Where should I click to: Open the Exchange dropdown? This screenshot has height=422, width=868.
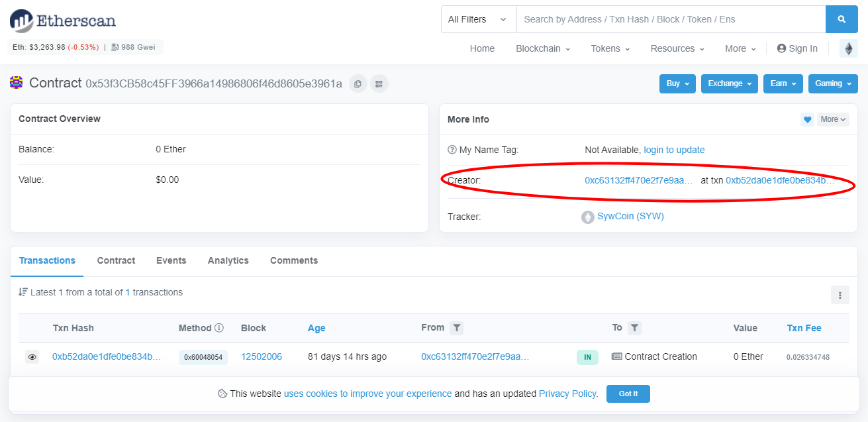click(730, 83)
